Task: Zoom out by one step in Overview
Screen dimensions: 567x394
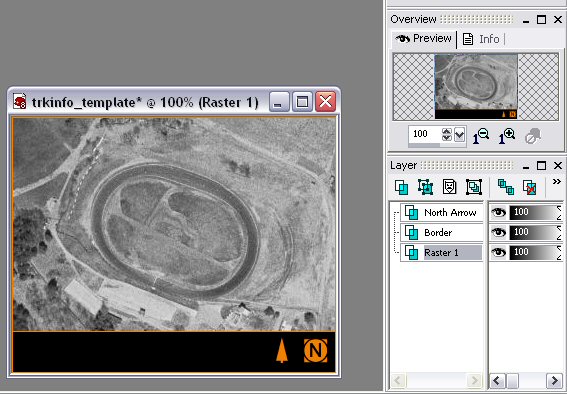Action: 481,136
